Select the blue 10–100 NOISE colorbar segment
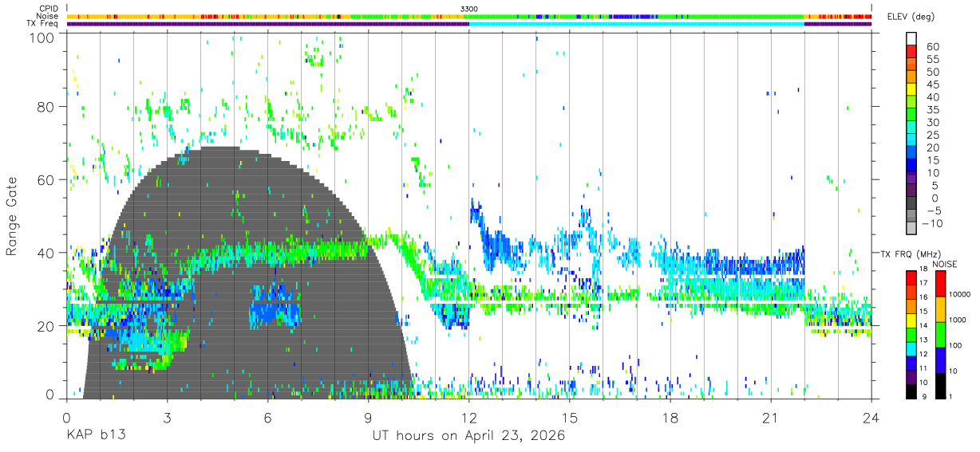The width and height of the screenshot is (980, 452). 942,360
